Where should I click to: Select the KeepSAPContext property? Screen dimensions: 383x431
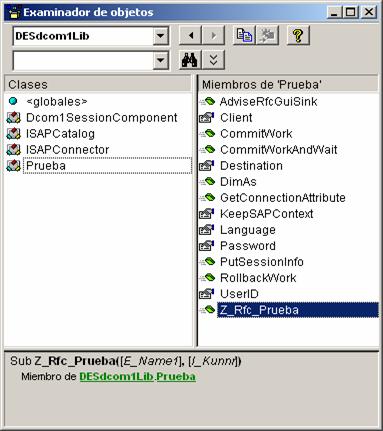point(267,214)
